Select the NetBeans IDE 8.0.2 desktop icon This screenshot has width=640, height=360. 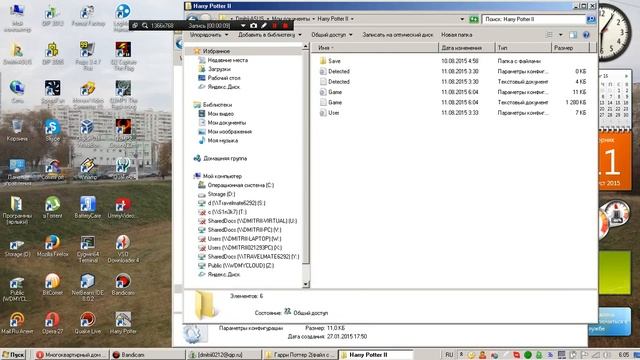point(88,287)
